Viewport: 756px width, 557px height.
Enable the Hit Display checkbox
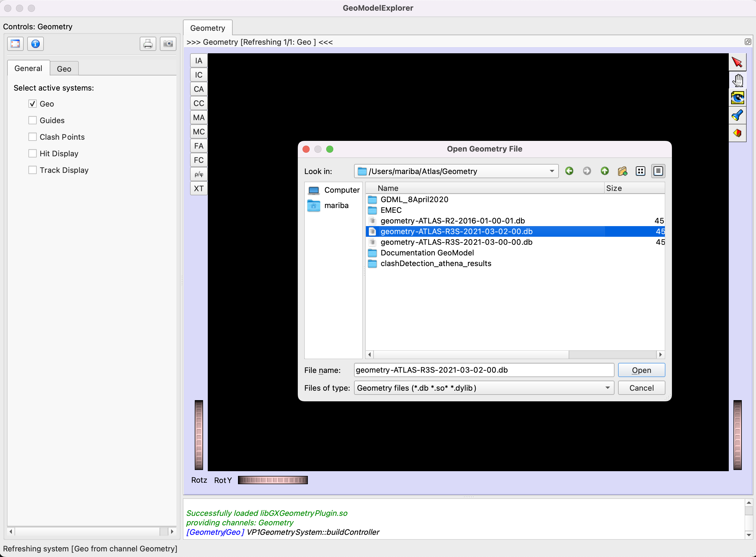[x=32, y=153]
